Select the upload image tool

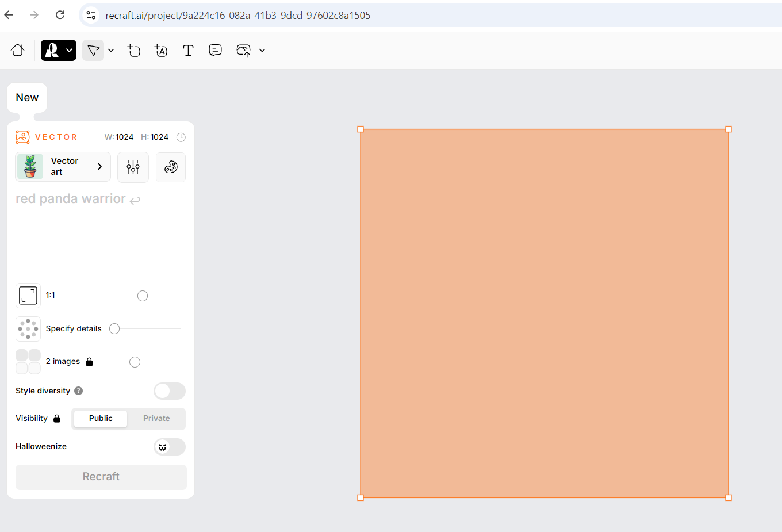coord(243,51)
